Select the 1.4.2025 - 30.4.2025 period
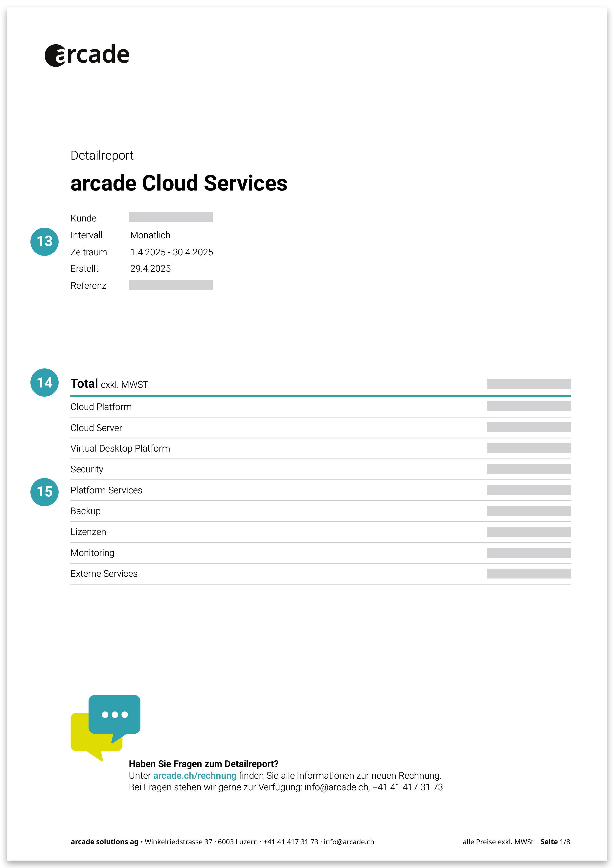614x868 pixels. [172, 252]
